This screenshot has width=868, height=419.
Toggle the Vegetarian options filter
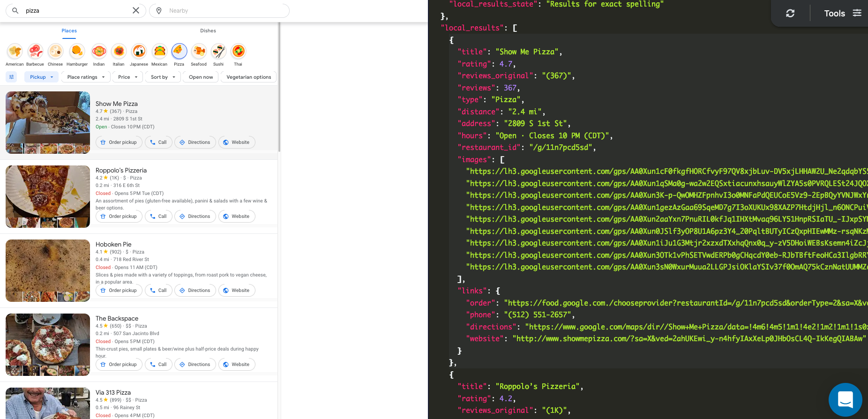[x=248, y=77]
